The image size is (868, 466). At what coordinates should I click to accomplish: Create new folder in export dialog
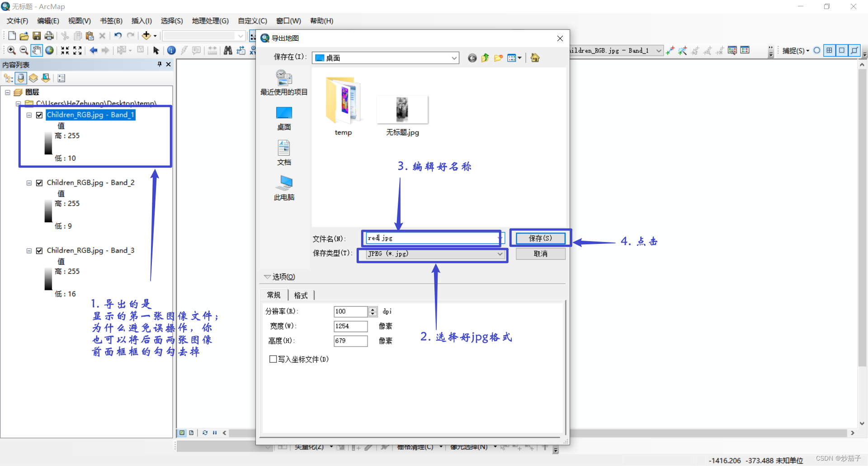(498, 58)
